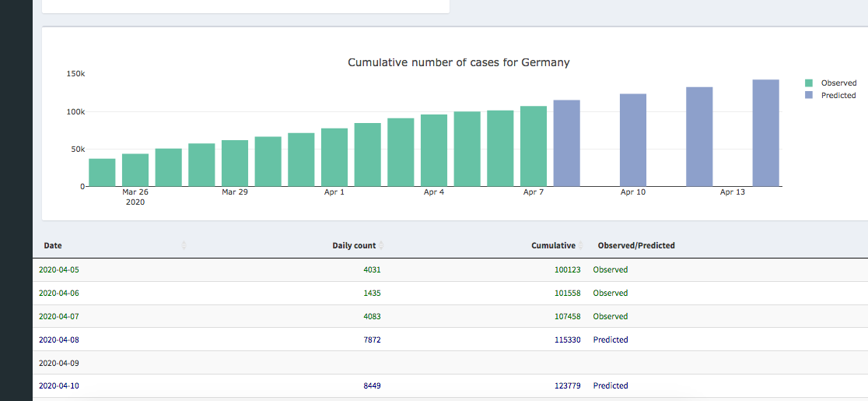
Task: Click the Observed status in 2020-04-06 row
Action: pos(611,294)
